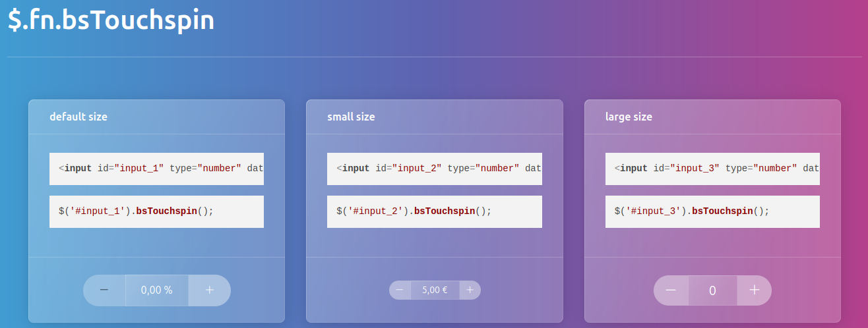The width and height of the screenshot is (868, 328).
Task: Click the #input_3 bsTouchspin script snippet
Action: [x=712, y=211]
